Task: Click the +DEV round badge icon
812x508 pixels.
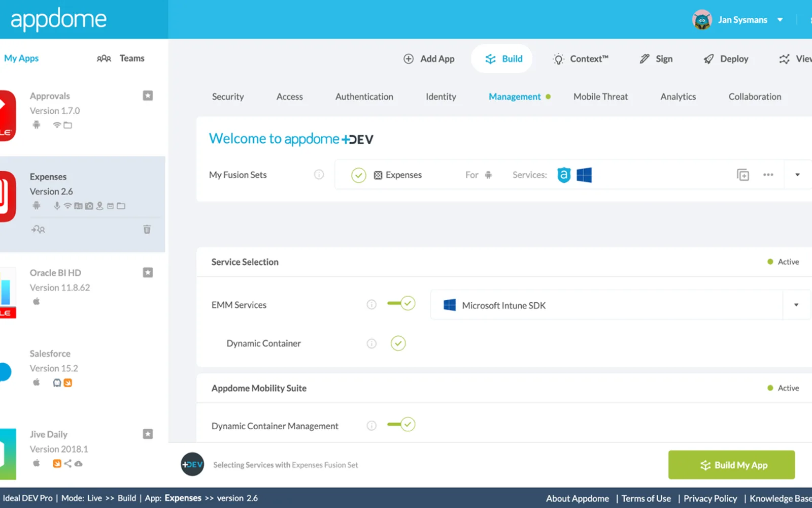Action: pyautogui.click(x=192, y=464)
